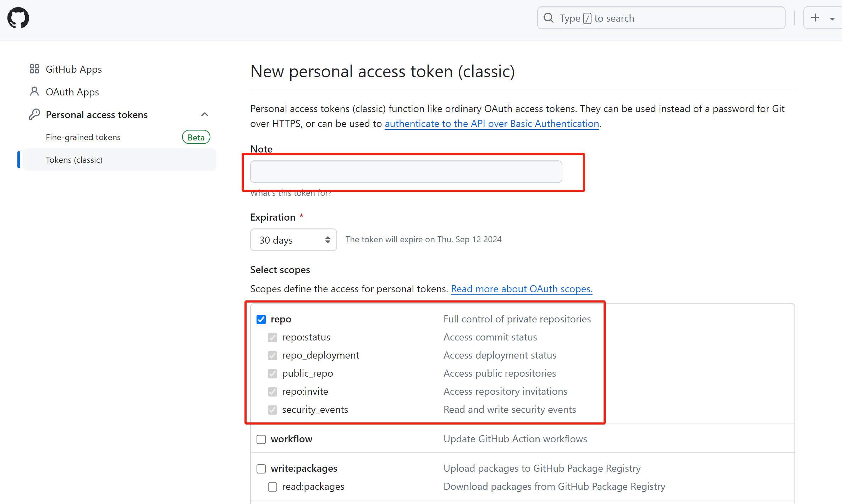
Task: Open the 30 days expiration dropdown
Action: 293,240
